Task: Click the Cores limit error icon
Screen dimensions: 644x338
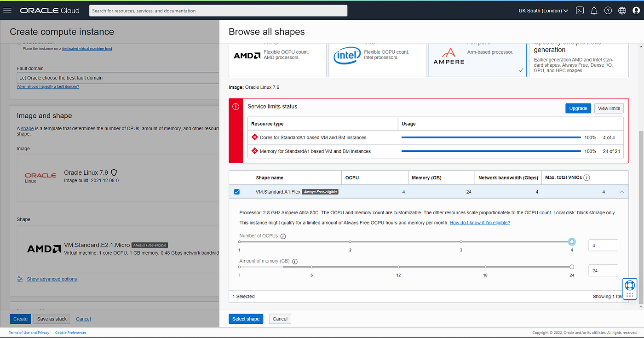Action: (254, 137)
